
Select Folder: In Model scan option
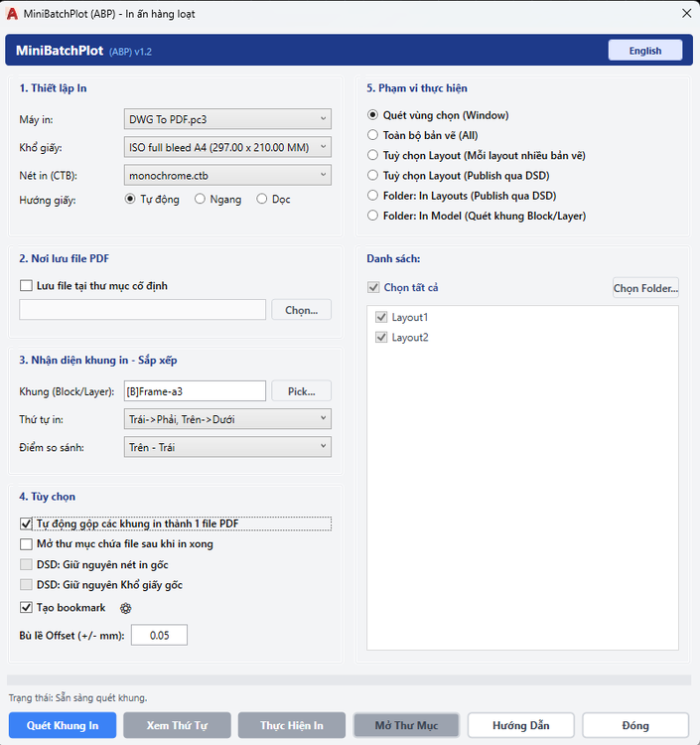tap(372, 216)
